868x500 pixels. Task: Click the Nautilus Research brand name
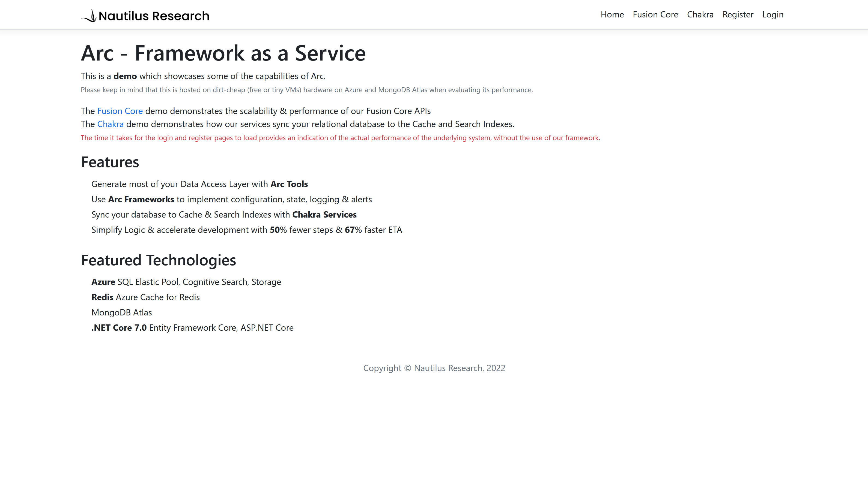(154, 16)
